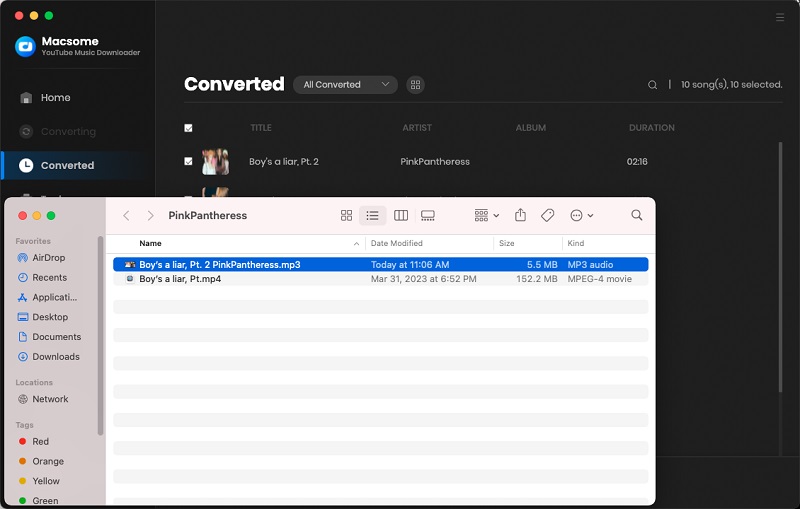Screen dimensions: 800x509
Task: Uncheck the Boy's a liar, Pt. 2 song
Action: pyautogui.click(x=189, y=161)
